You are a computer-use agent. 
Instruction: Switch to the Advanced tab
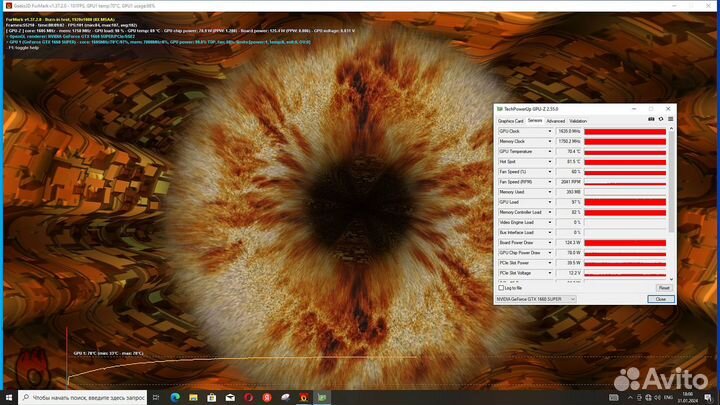click(x=555, y=121)
